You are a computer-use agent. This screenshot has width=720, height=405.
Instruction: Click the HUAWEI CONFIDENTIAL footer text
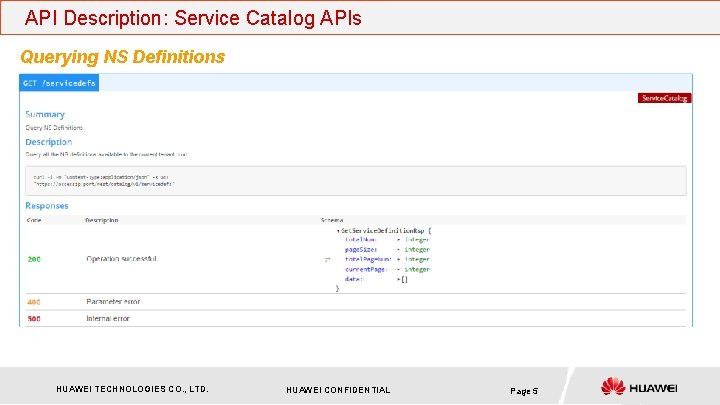(x=338, y=389)
